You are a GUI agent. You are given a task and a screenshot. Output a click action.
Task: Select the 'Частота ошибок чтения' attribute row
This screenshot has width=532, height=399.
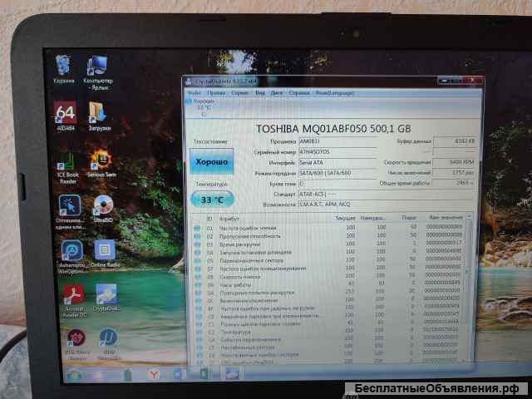(329, 227)
